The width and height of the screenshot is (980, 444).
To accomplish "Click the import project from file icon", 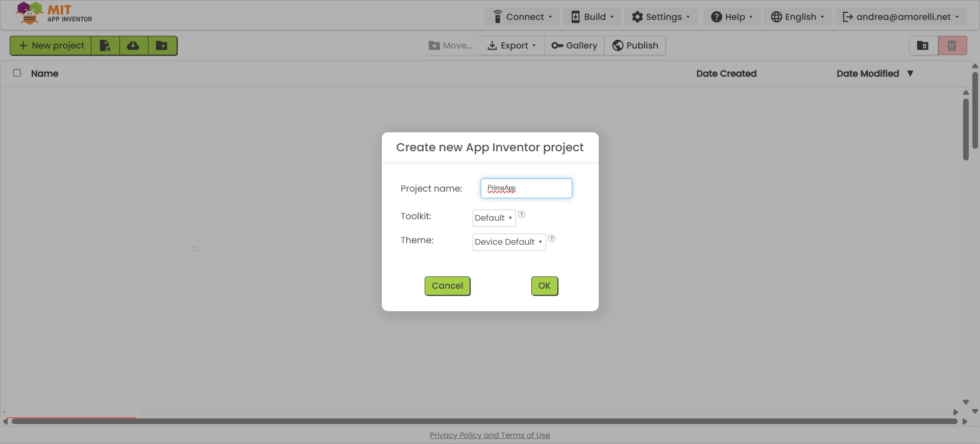I will tap(105, 45).
